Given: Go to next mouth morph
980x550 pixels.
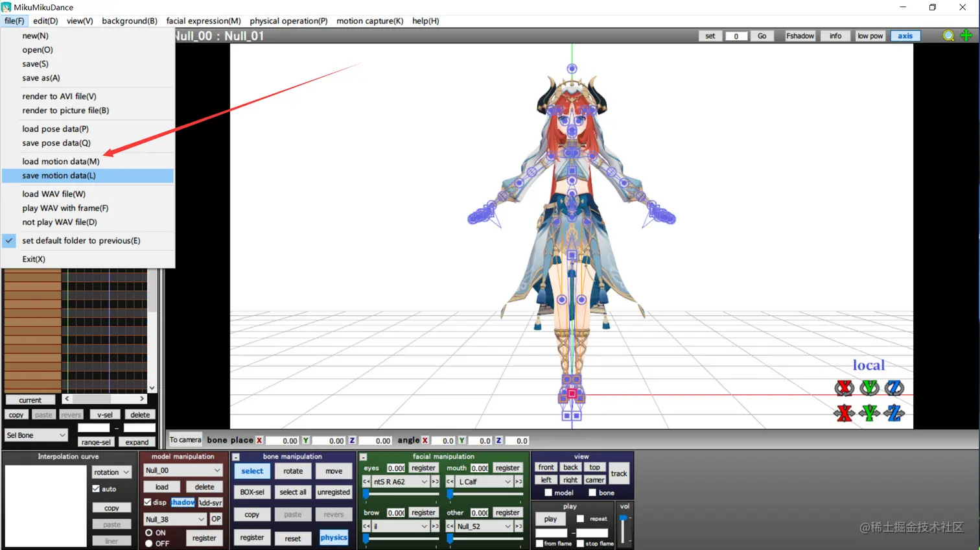Looking at the screenshot, I should click(x=519, y=482).
